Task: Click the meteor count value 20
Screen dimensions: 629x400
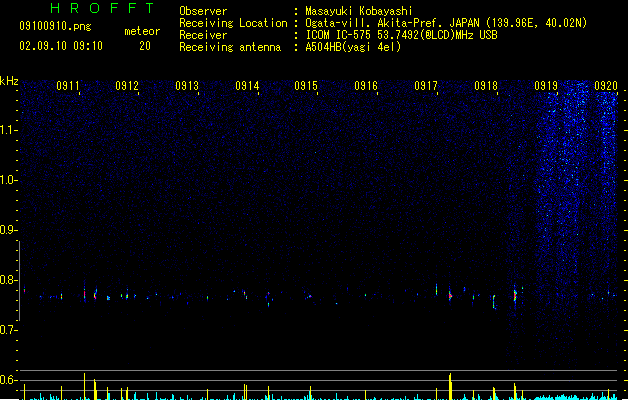Action: (x=145, y=46)
